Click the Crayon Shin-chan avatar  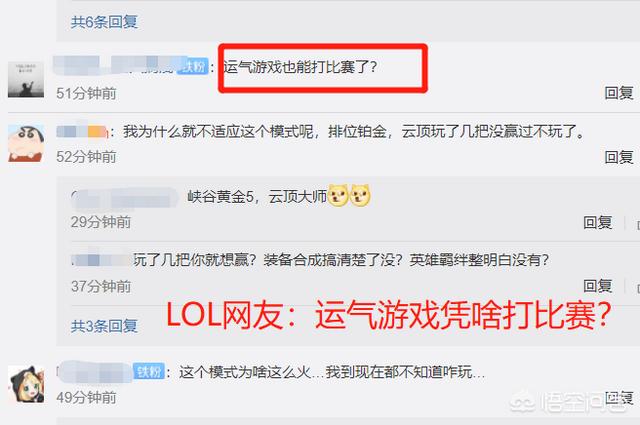pos(26,143)
